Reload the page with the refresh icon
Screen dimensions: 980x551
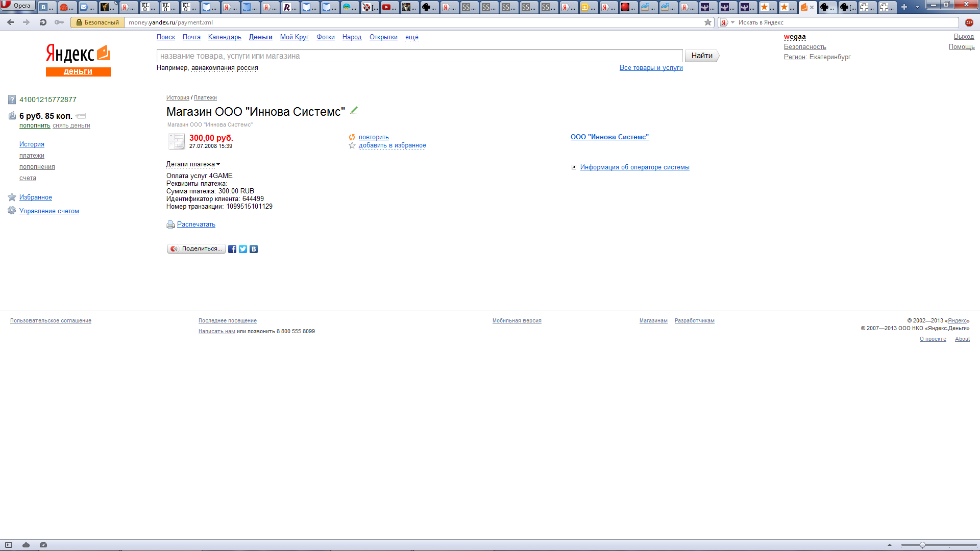43,22
